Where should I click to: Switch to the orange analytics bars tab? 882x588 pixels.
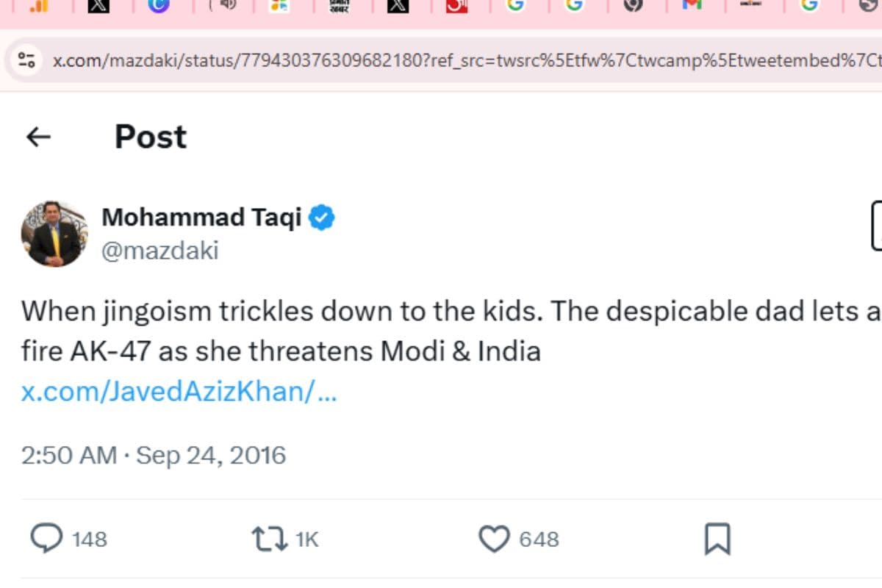click(39, 4)
